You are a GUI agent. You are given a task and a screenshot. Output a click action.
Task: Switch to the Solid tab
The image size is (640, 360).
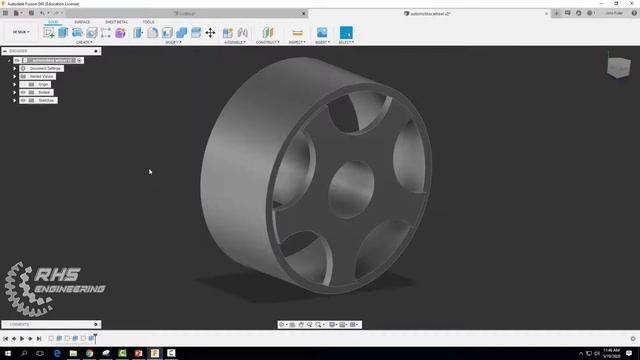coord(53,22)
